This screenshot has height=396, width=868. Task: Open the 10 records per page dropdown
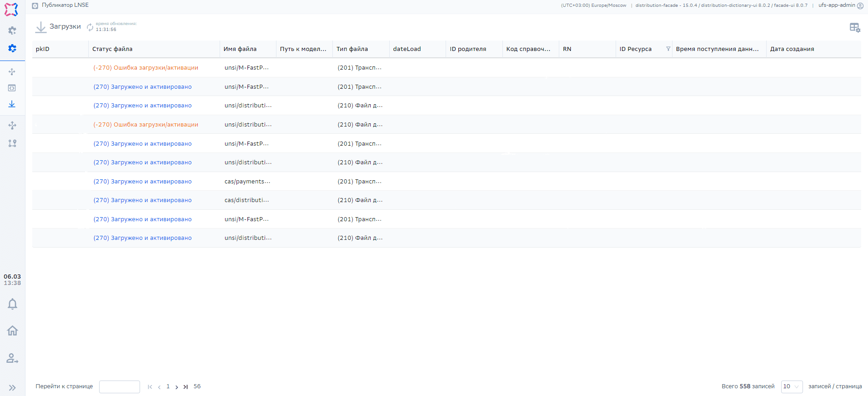click(791, 386)
